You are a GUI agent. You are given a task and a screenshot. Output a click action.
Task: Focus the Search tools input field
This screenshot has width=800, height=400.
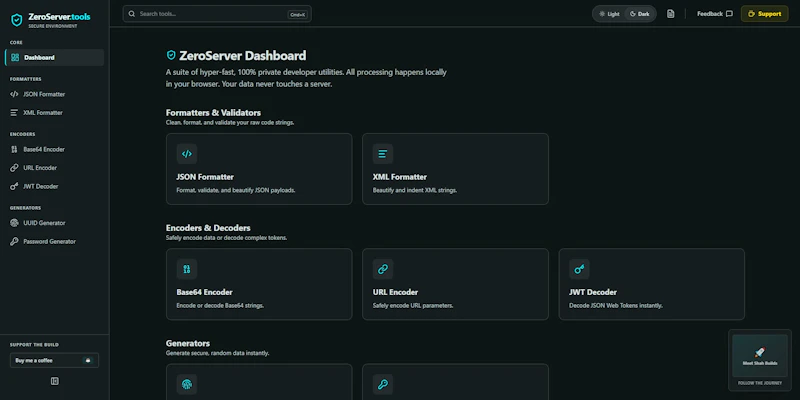coord(217,14)
